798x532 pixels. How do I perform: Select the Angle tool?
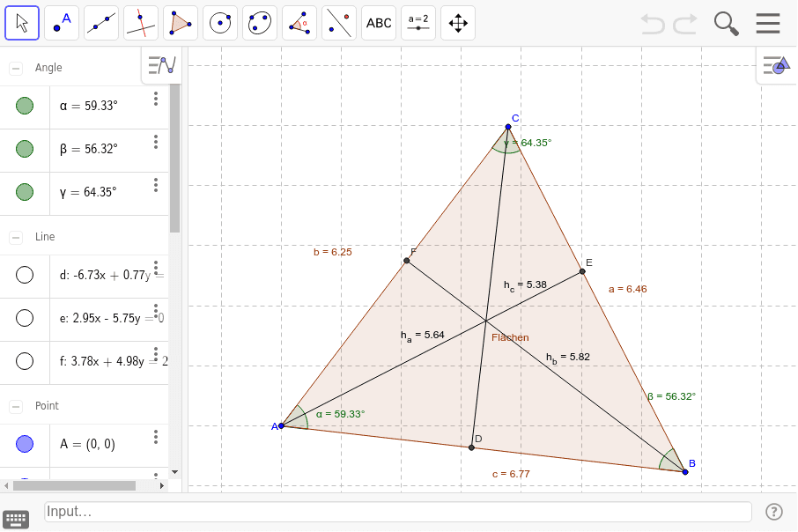tap(299, 23)
